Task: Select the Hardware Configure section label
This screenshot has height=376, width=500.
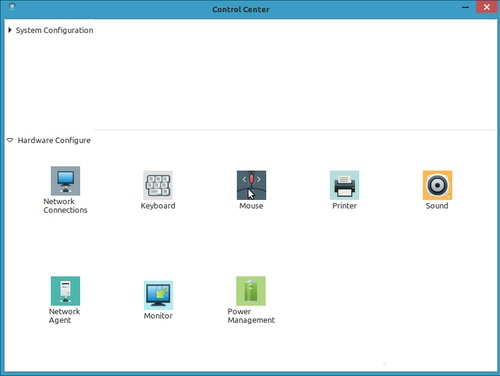Action: click(54, 140)
